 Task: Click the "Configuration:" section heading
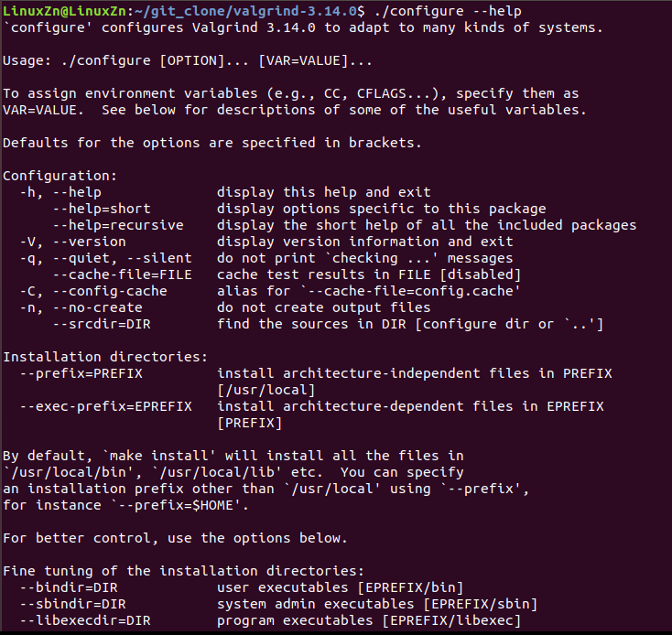(x=60, y=176)
